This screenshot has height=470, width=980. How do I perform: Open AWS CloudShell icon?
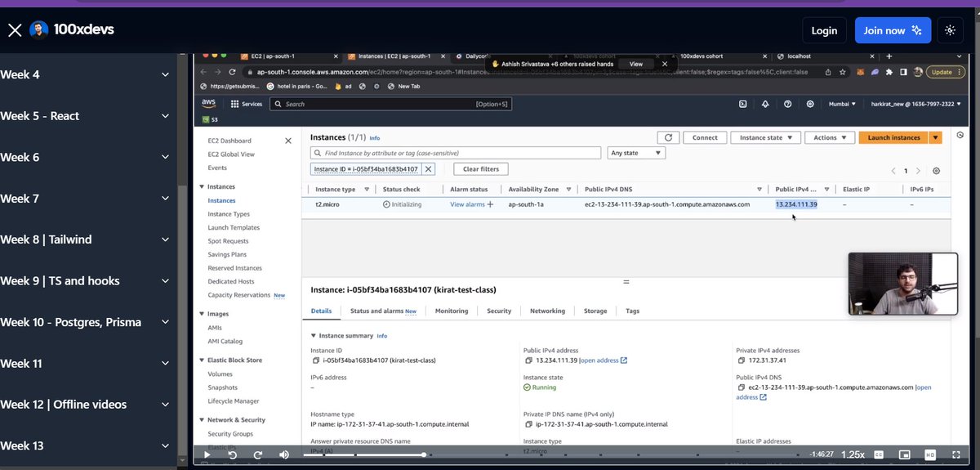[742, 104]
